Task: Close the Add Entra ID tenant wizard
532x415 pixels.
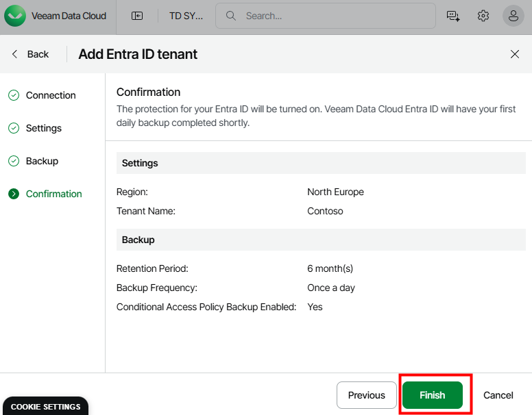Action: point(515,54)
